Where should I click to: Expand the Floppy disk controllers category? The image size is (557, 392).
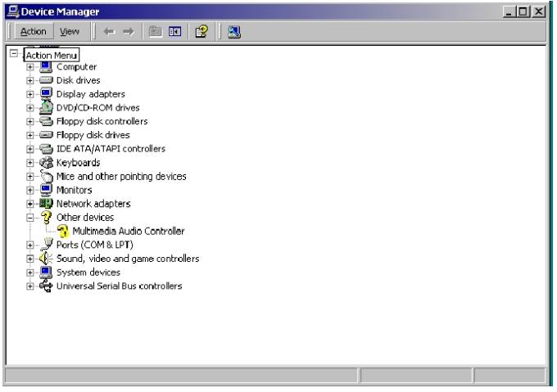point(30,122)
